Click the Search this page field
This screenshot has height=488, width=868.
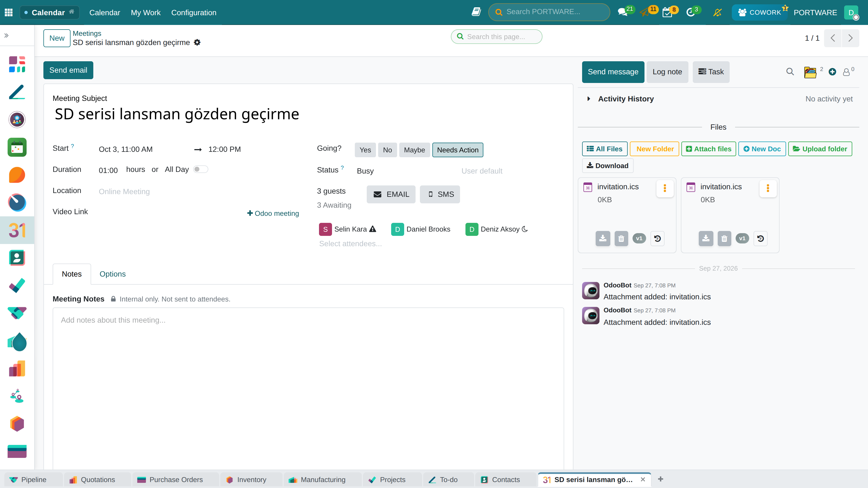pyautogui.click(x=496, y=37)
